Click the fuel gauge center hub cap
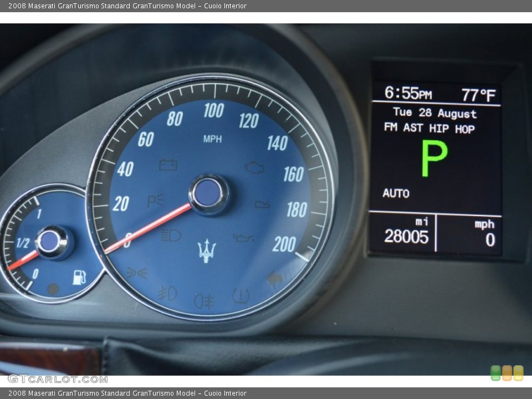 pos(52,241)
